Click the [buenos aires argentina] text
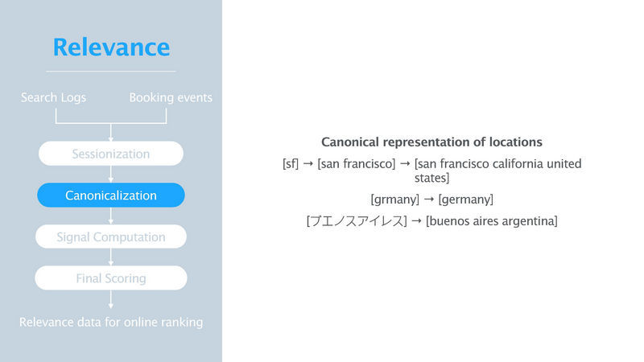 [491, 221]
